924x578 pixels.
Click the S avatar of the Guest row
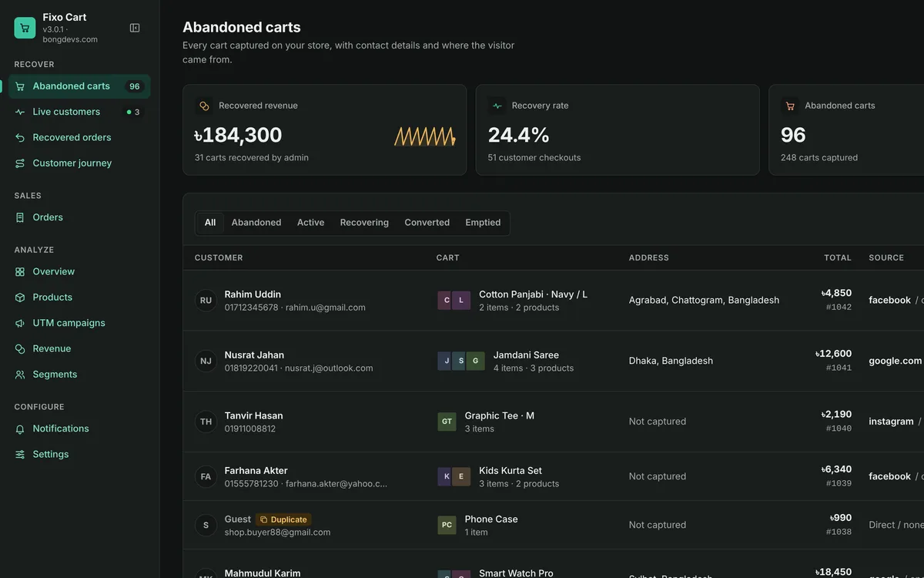pos(206,526)
